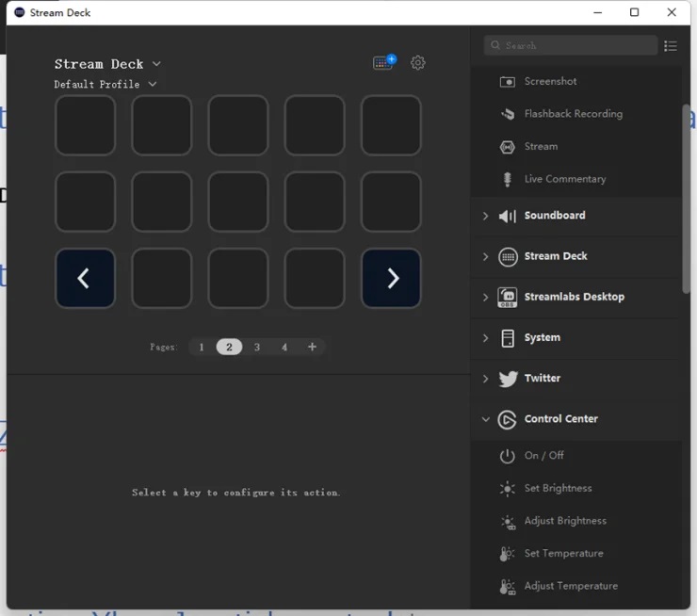Select the Adjust Temperature action label
Screen dimensions: 697x616
click(x=571, y=587)
